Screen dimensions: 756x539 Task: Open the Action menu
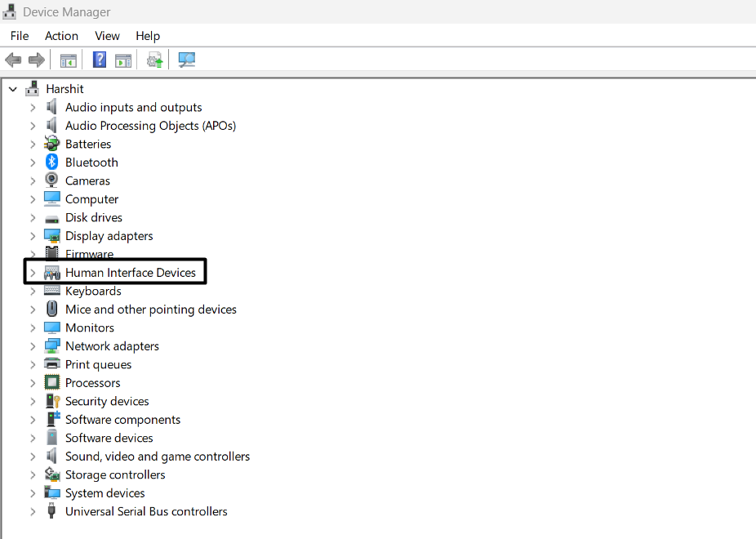tap(61, 36)
